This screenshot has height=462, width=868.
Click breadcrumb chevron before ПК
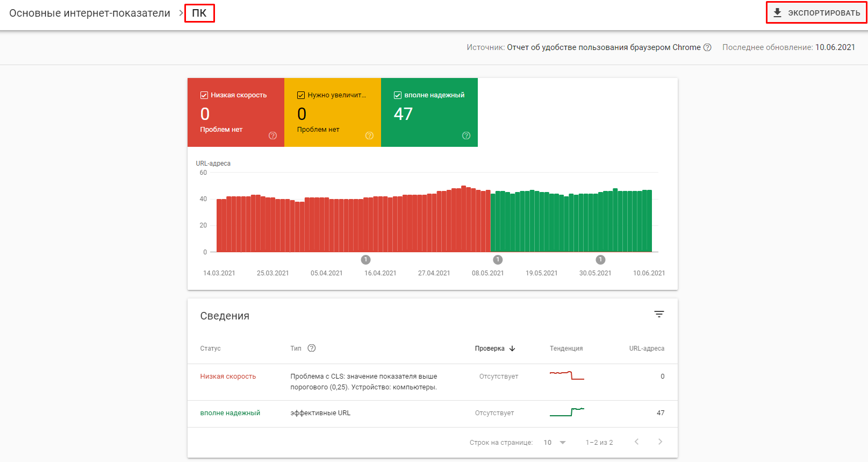(181, 13)
